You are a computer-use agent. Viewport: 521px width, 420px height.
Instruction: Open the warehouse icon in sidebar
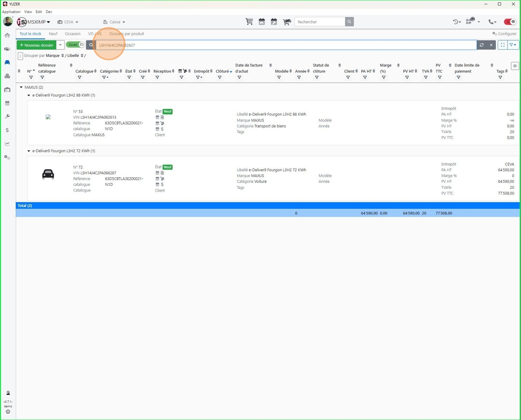7,90
